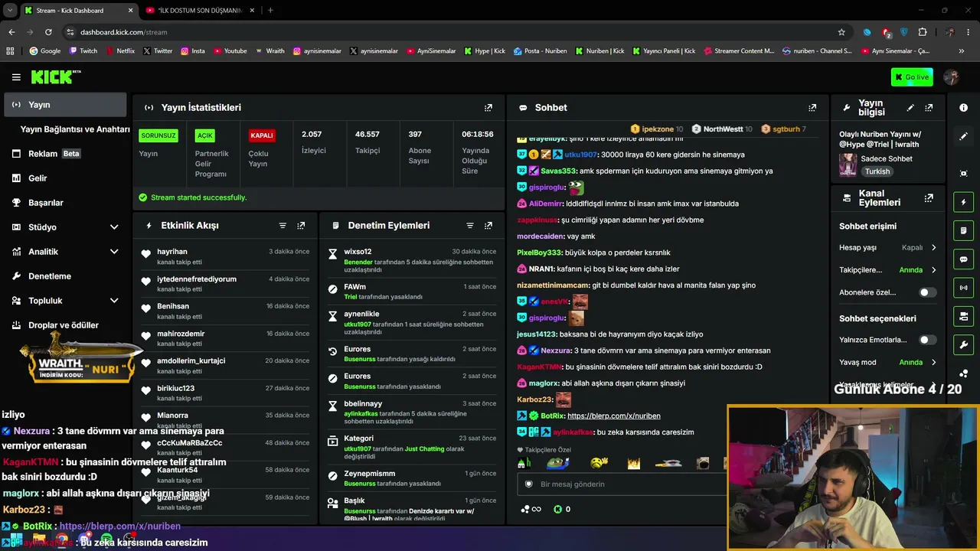The height and width of the screenshot is (551, 980).
Task: Open the Chrome extensions puzzle icon
Action: pos(922,32)
